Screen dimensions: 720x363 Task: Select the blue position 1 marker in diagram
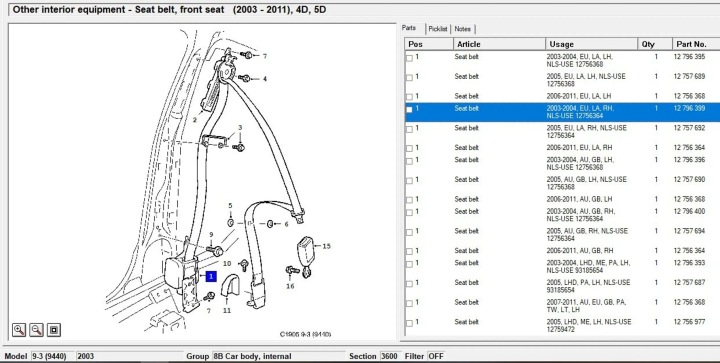pyautogui.click(x=211, y=276)
